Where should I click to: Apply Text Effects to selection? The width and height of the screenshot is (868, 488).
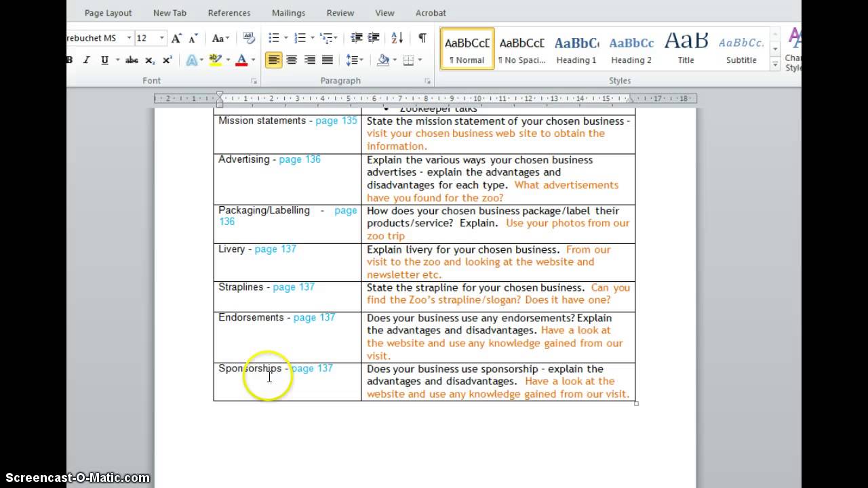tap(191, 60)
